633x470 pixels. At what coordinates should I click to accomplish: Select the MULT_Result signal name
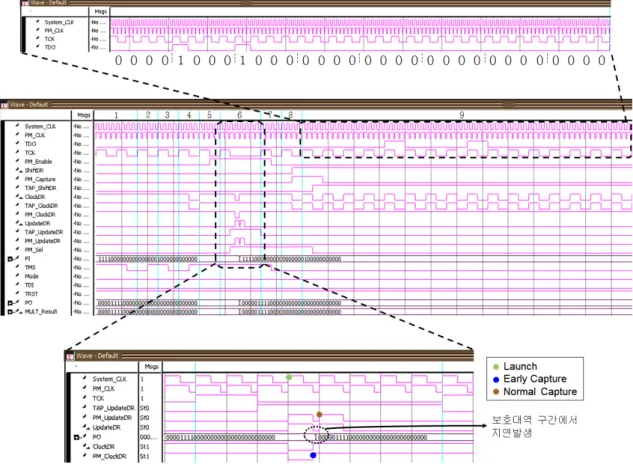[x=41, y=312]
